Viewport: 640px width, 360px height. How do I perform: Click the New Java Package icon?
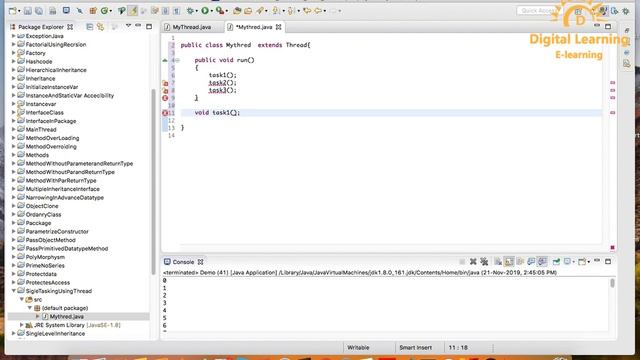click(93, 11)
